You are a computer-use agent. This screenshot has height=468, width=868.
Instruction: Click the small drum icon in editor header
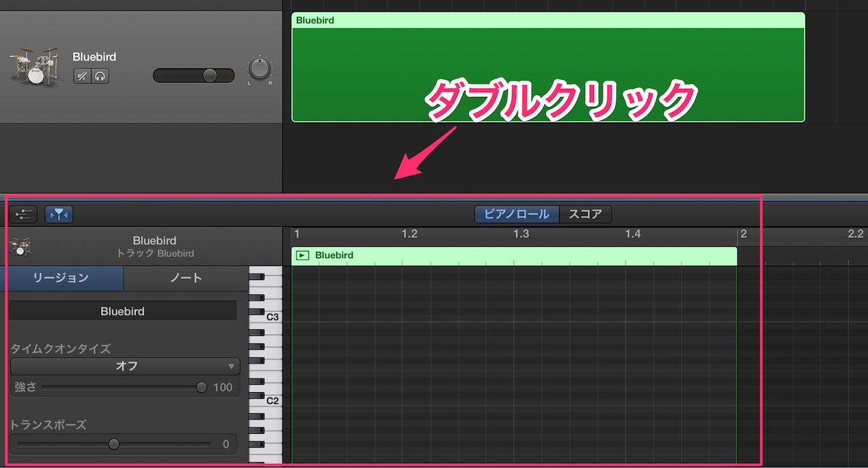tap(21, 247)
